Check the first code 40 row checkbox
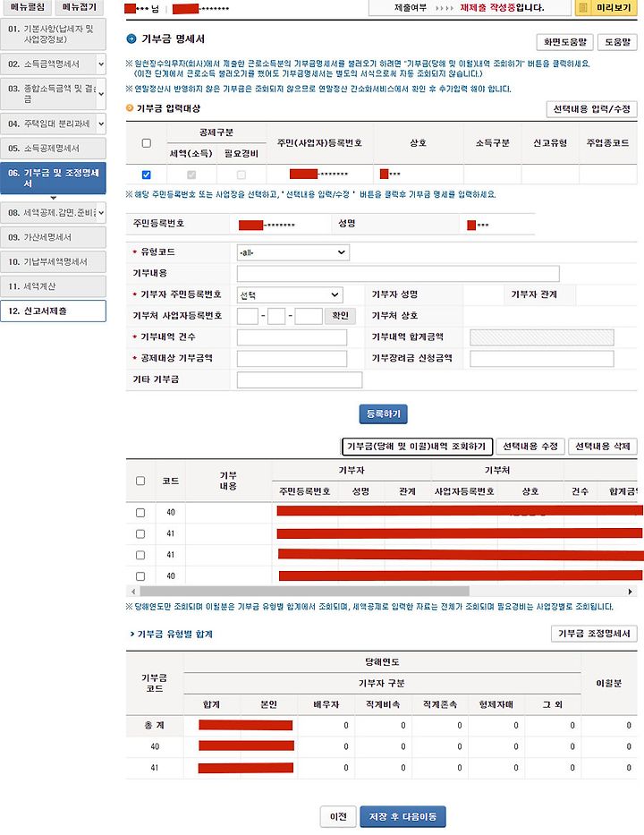 click(x=140, y=512)
